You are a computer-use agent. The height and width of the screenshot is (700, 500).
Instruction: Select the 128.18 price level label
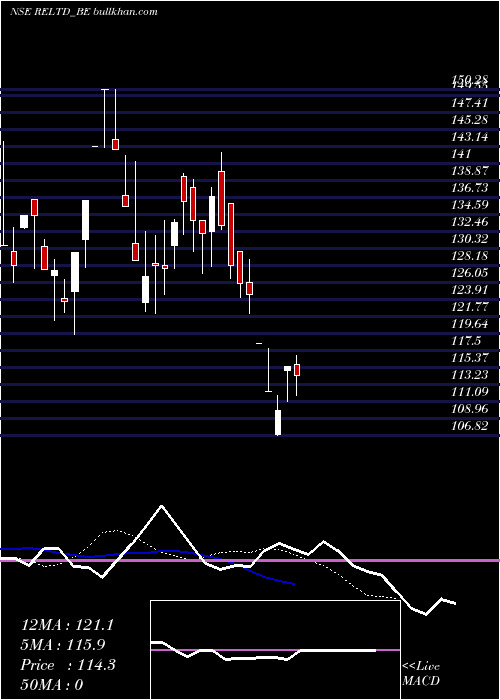pos(470,256)
